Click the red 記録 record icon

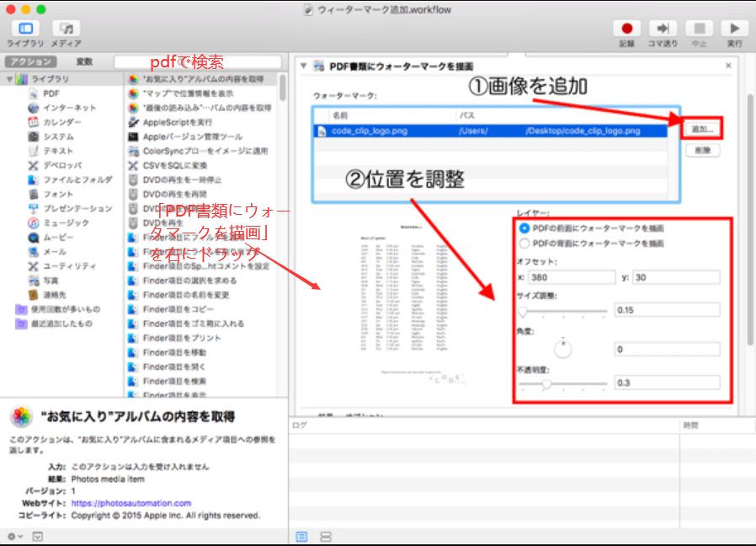626,26
